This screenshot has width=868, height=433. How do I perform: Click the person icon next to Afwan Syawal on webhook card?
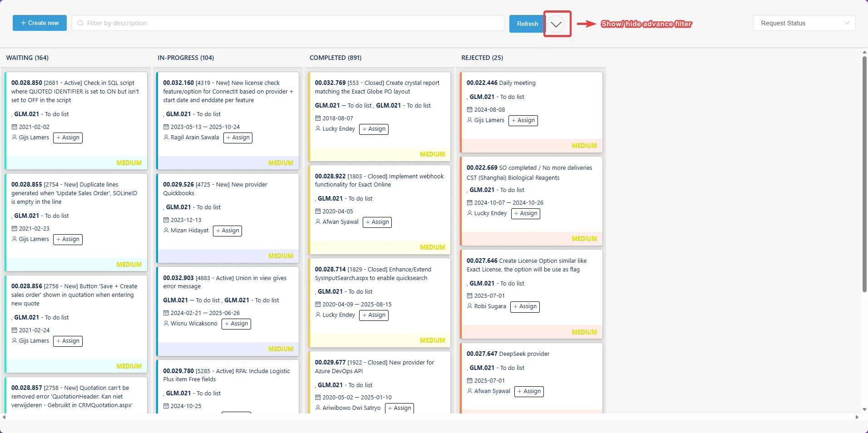[x=317, y=222]
